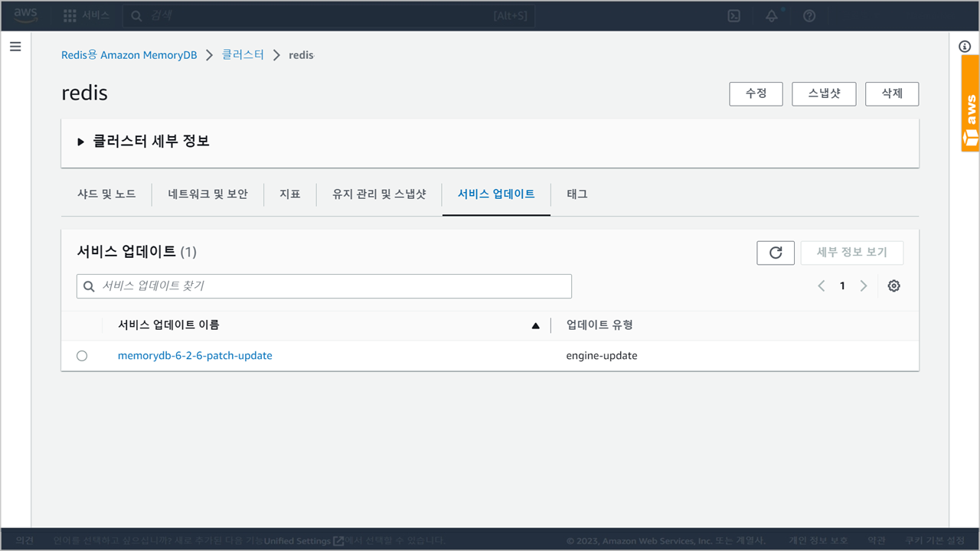Go to previous page of updates
Image resolution: width=980 pixels, height=551 pixels.
point(822,285)
